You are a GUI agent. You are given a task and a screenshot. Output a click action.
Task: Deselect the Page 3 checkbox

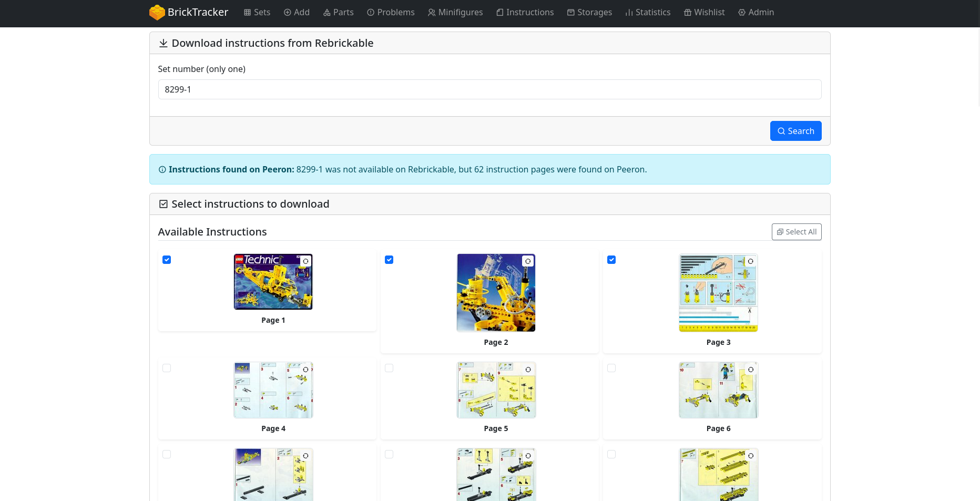(611, 260)
